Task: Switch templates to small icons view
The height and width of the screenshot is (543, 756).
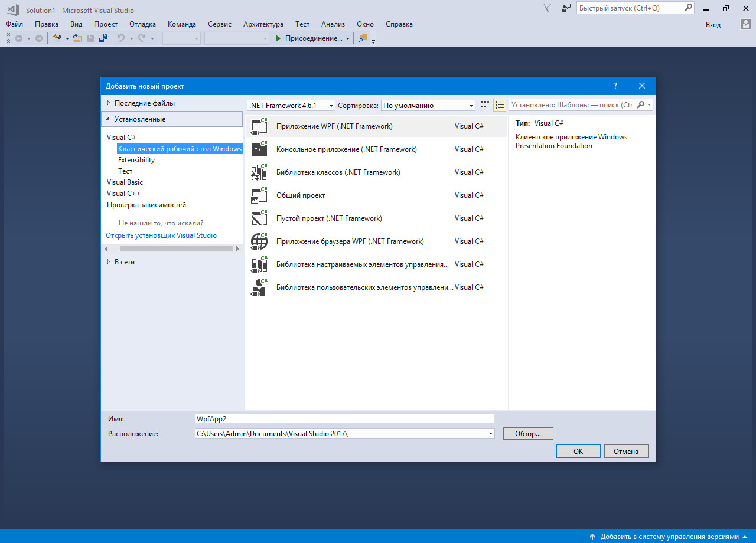Action: (x=485, y=105)
